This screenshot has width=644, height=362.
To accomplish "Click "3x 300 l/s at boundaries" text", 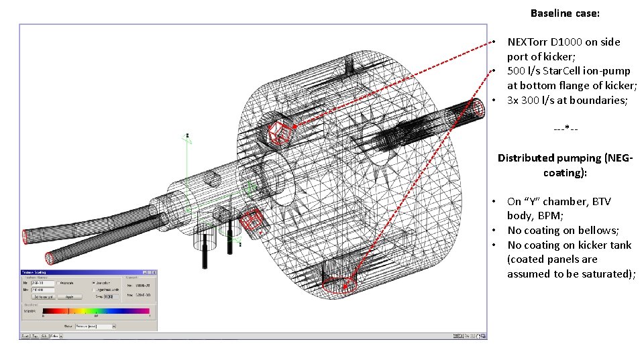I will click(568, 100).
